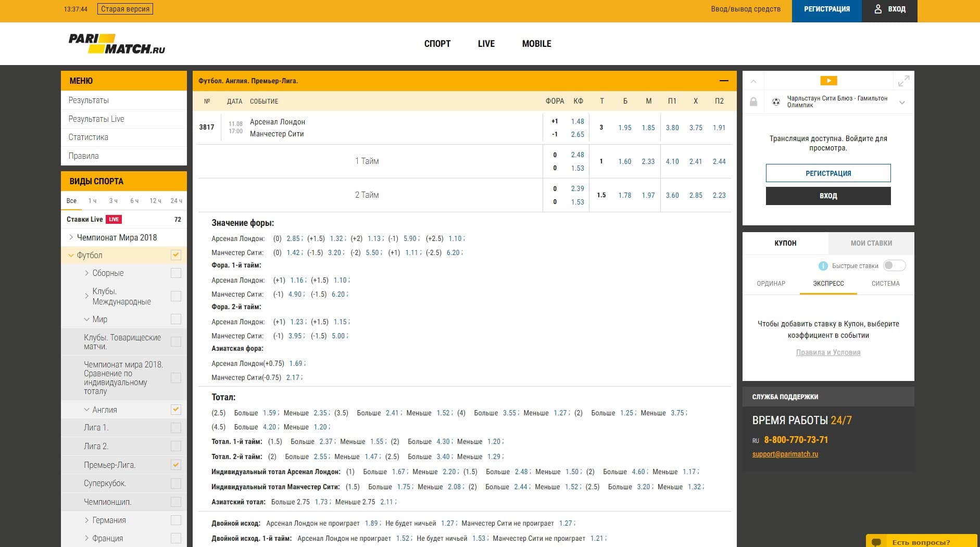Viewport: 980px width, 547px height.
Task: Click РЕГИСТРАЦИЯ in broadcast panel
Action: (x=828, y=173)
